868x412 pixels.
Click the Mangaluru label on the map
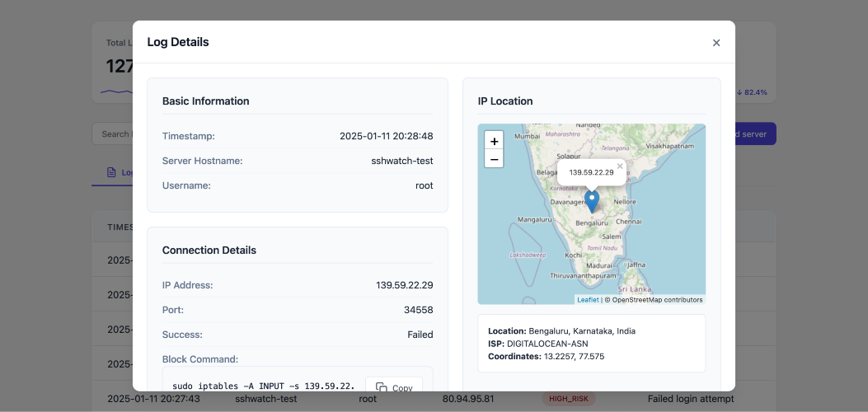tap(535, 219)
